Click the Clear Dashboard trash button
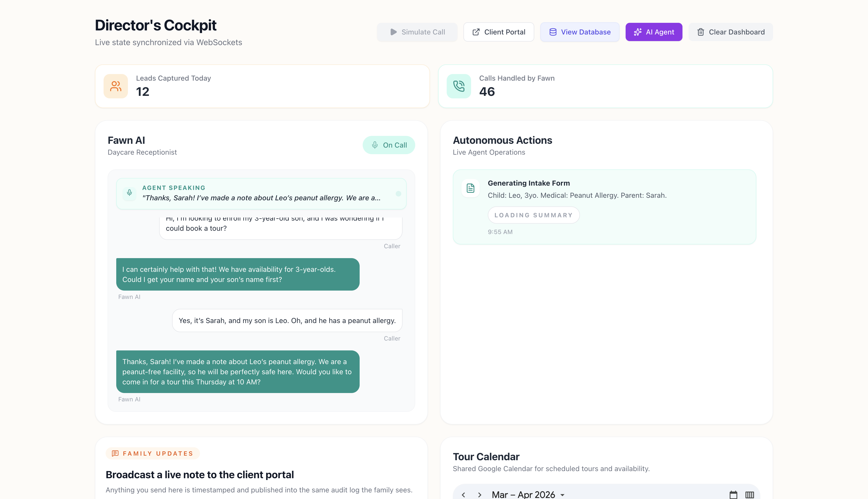 click(730, 32)
